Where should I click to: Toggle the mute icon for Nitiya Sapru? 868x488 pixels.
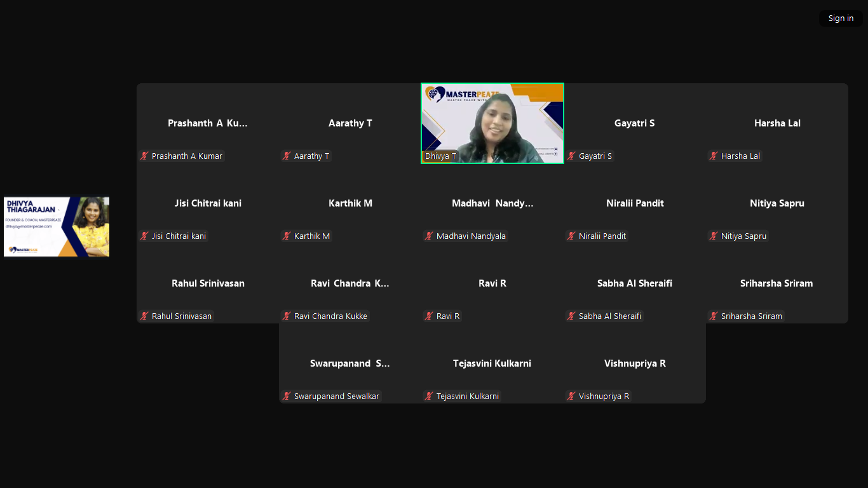713,236
